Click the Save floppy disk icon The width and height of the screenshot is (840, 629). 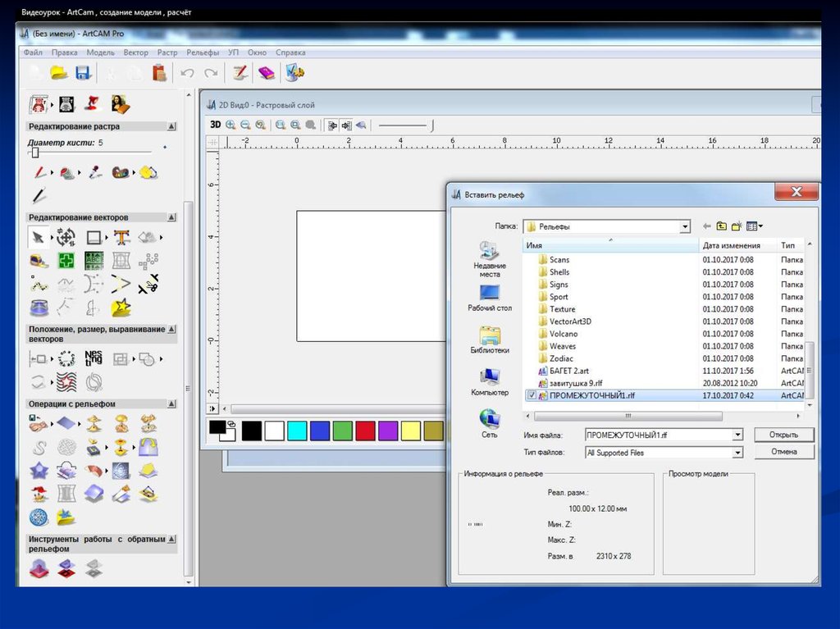click(82, 73)
